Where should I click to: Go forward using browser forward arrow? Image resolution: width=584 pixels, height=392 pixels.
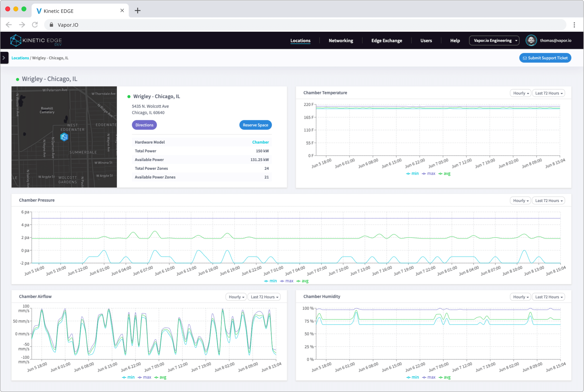(22, 25)
